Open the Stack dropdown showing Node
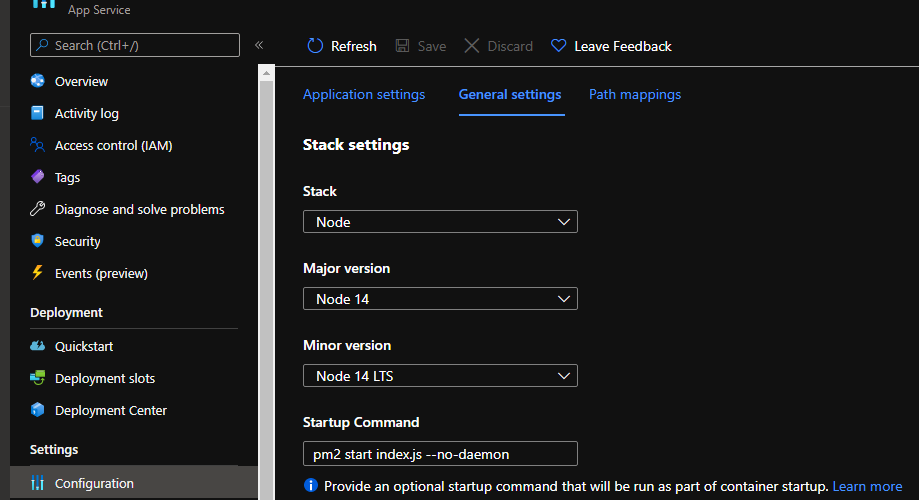Viewport: 919px width, 500px height. click(x=440, y=222)
